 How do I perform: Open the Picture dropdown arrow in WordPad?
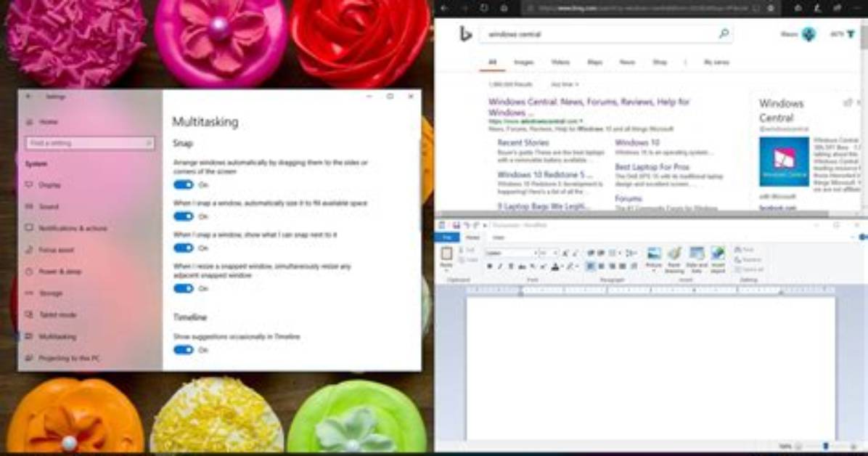[x=654, y=271]
